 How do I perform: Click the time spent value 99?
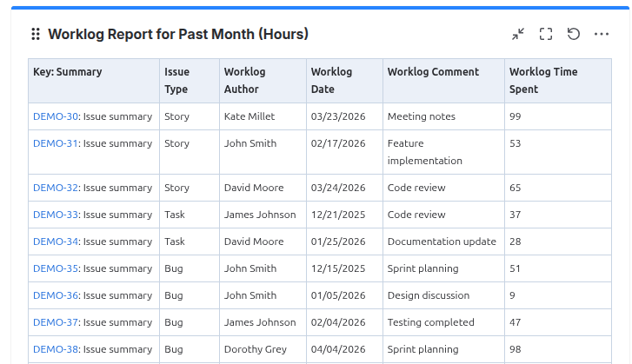(516, 116)
